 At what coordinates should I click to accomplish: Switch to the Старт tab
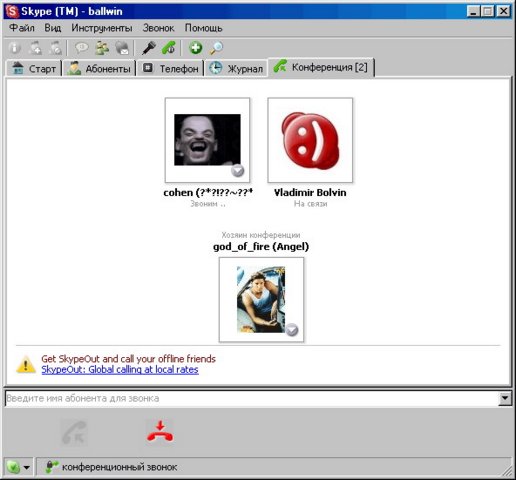tap(34, 68)
